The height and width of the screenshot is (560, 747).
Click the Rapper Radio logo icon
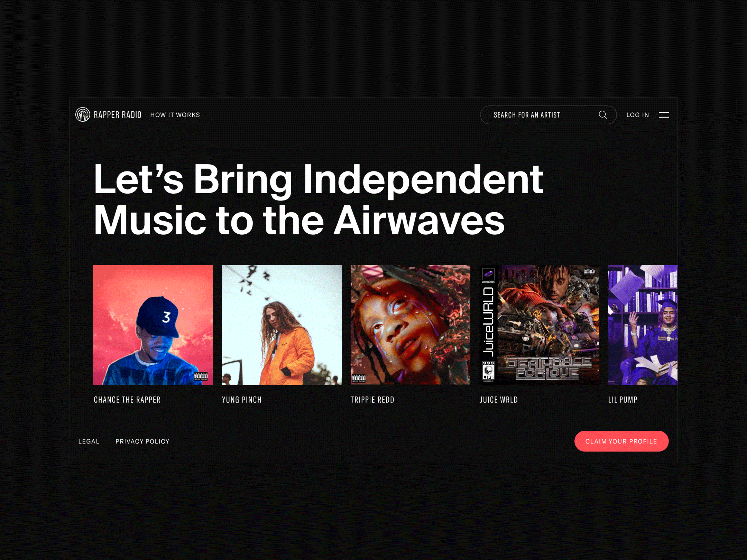83,115
